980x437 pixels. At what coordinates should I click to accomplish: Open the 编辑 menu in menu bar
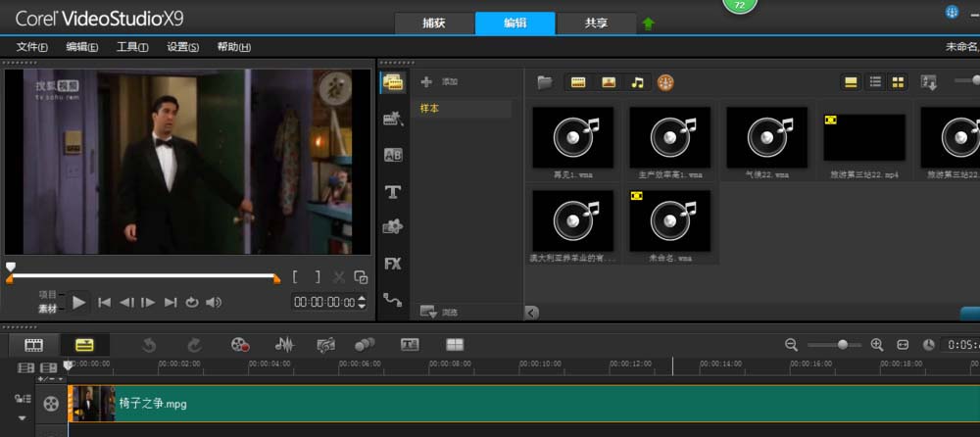click(82, 47)
